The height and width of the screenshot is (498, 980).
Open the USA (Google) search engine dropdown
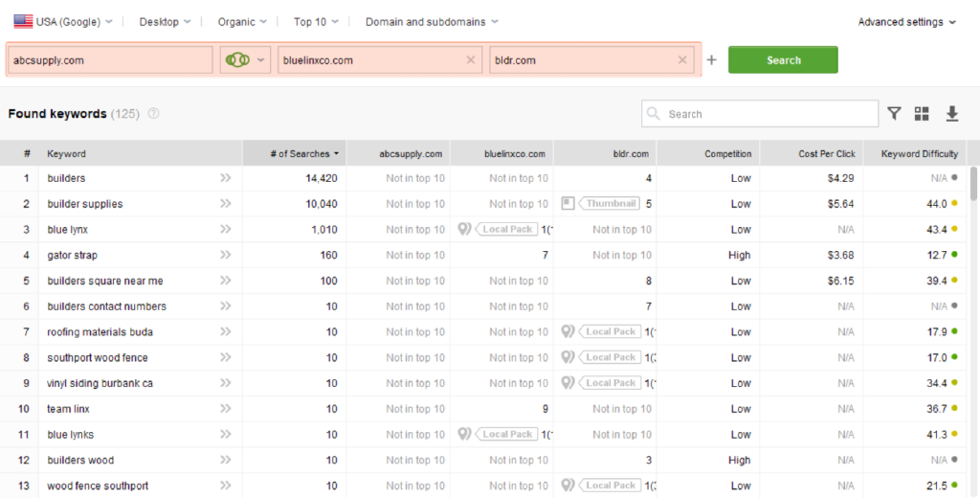63,22
